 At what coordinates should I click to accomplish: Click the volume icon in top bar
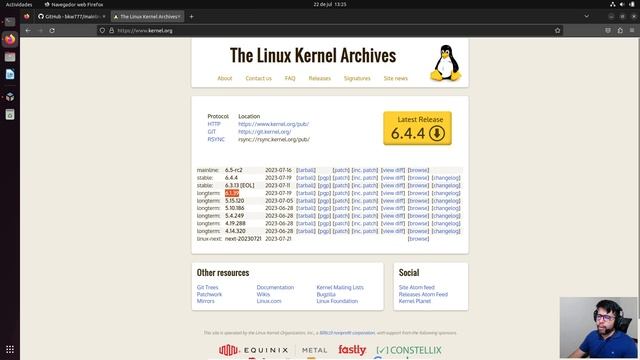point(622,4)
